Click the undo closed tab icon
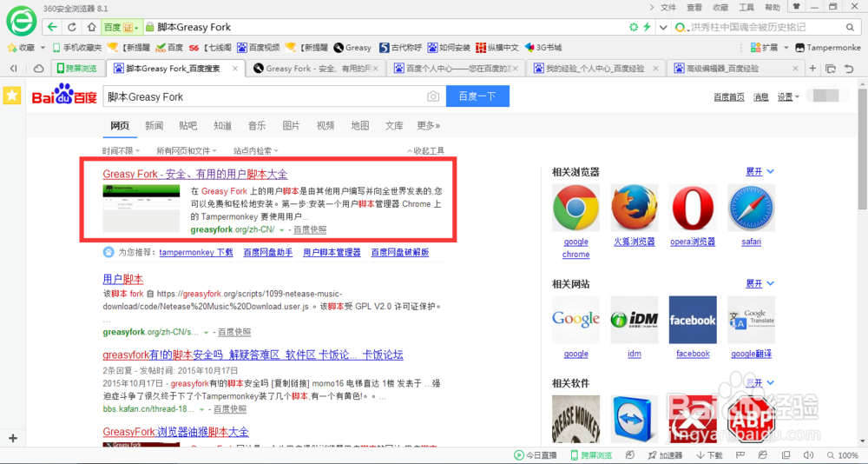868x464 pixels. (x=849, y=69)
